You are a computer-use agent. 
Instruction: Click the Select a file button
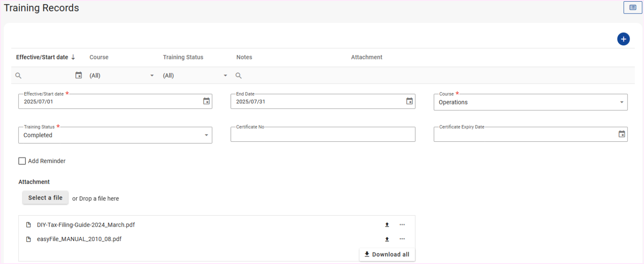(x=45, y=198)
